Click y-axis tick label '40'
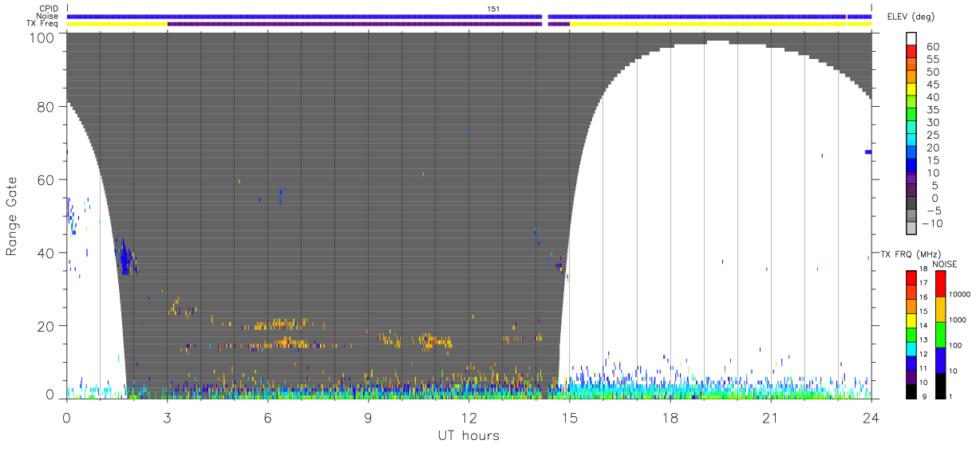Viewport: 980px width, 452px height. click(47, 253)
